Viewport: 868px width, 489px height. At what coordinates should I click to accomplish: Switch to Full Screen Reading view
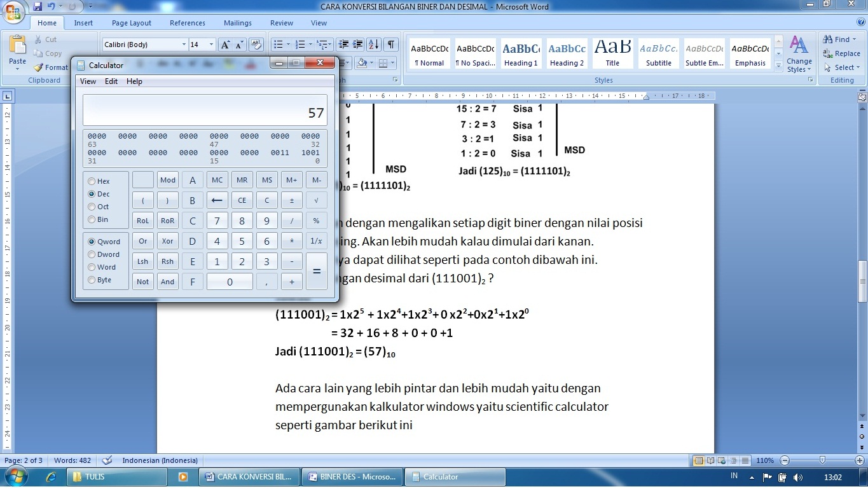click(712, 460)
